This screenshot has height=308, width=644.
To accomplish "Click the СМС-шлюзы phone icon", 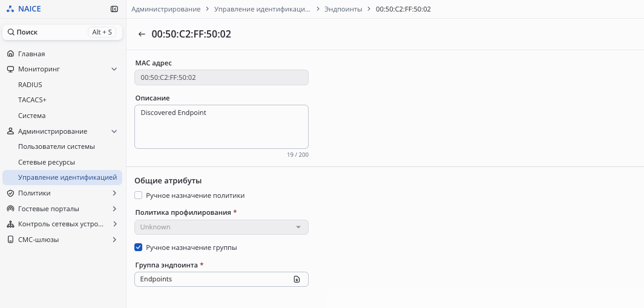I will (x=10, y=240).
